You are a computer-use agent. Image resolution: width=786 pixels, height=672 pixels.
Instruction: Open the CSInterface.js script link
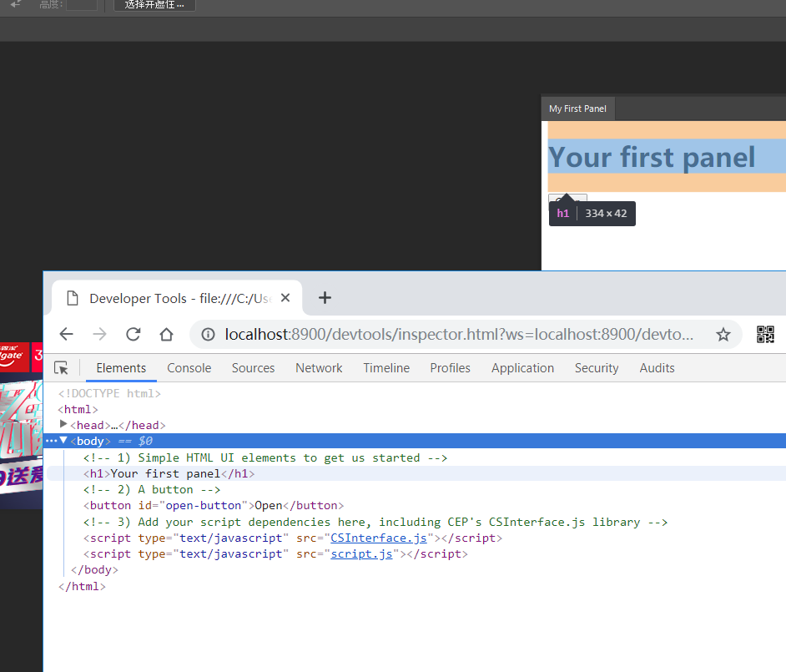pyautogui.click(x=379, y=538)
